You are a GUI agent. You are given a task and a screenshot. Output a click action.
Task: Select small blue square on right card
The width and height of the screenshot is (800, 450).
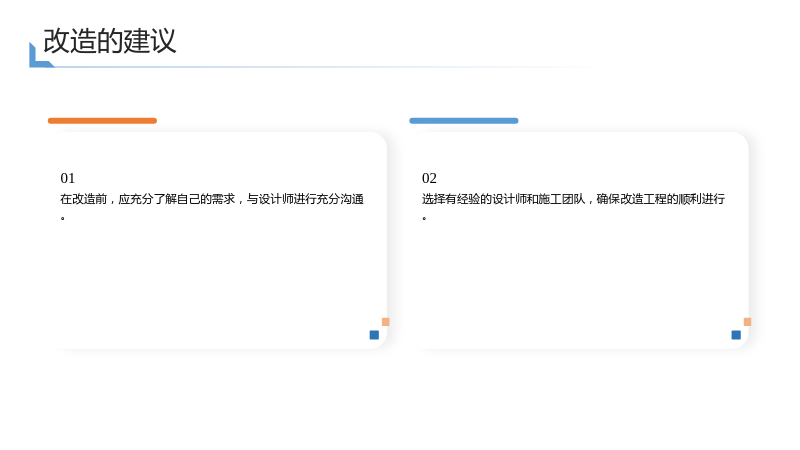pyautogui.click(x=736, y=335)
